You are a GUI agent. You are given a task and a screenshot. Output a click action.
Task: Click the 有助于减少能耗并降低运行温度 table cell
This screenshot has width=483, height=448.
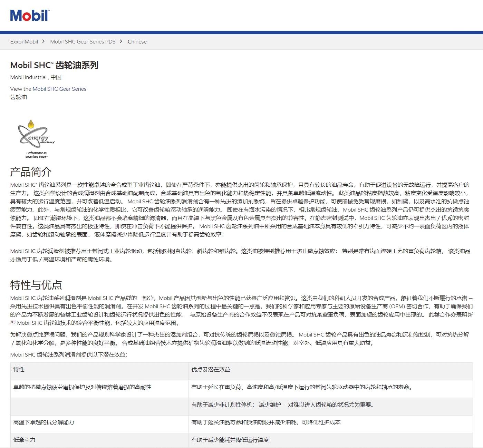[331, 440]
